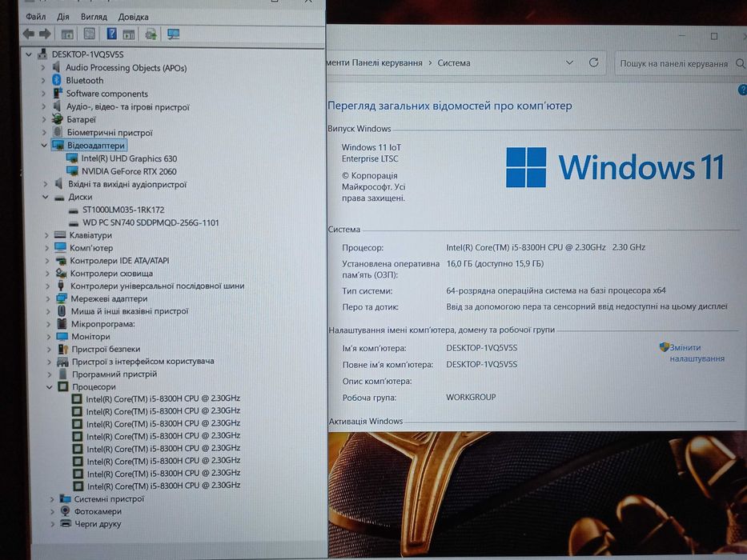Expand the Мережеві адаптери category
Image resolution: width=747 pixels, height=560 pixels.
click(48, 299)
